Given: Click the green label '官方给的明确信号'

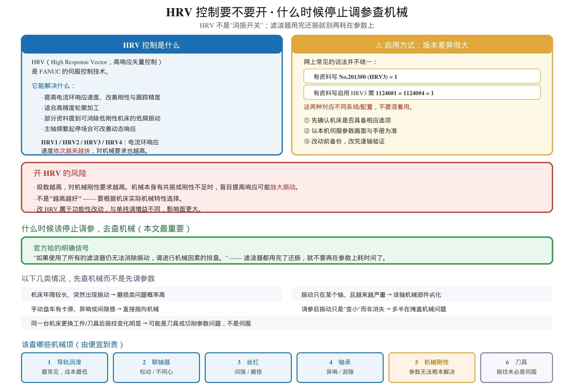Looking at the screenshot, I should (61, 248).
